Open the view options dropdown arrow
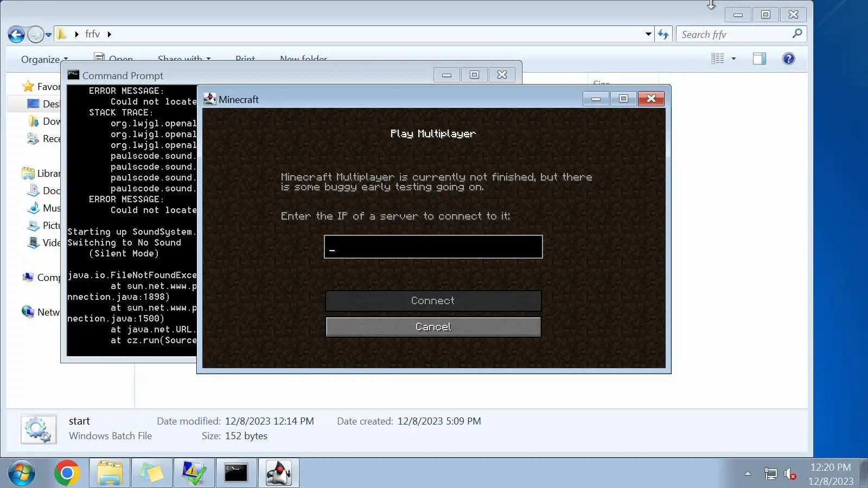Image resolution: width=868 pixels, height=488 pixels. click(x=733, y=59)
